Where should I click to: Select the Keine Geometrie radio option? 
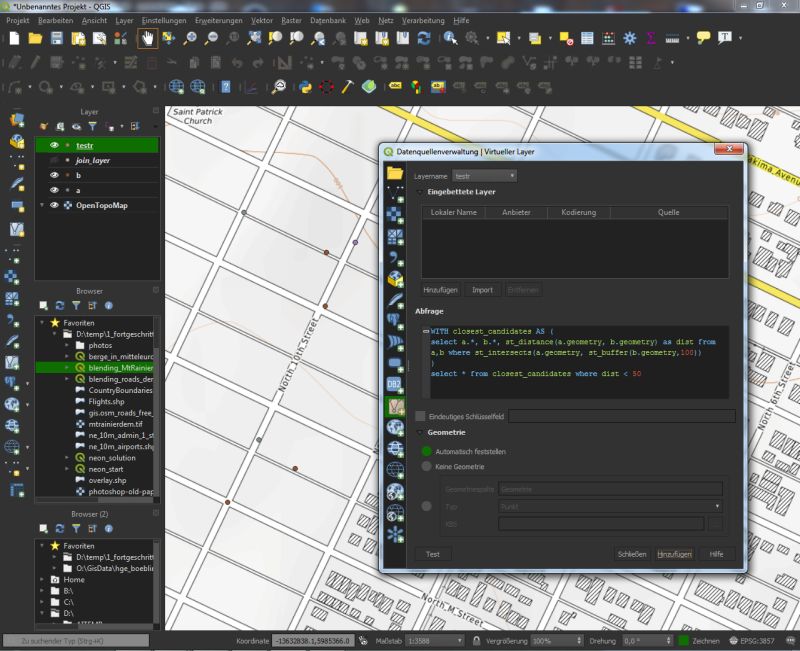point(427,466)
